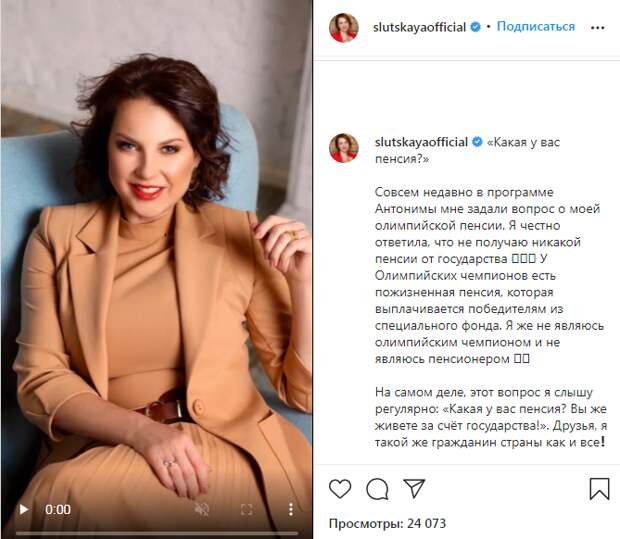Unmute the video sound
The image size is (620, 539).
(x=202, y=509)
